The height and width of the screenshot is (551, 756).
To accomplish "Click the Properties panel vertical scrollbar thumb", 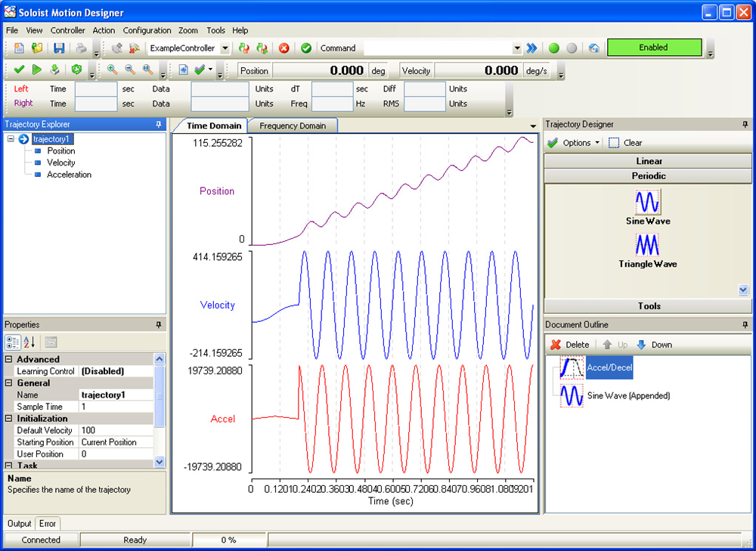I will 159,396.
